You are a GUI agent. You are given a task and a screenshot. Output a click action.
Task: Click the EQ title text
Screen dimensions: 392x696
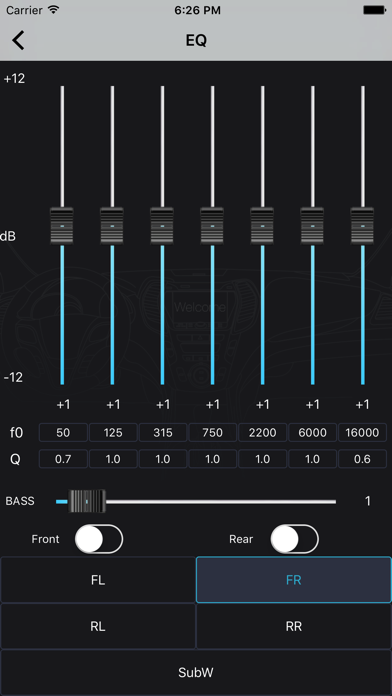coord(196,40)
